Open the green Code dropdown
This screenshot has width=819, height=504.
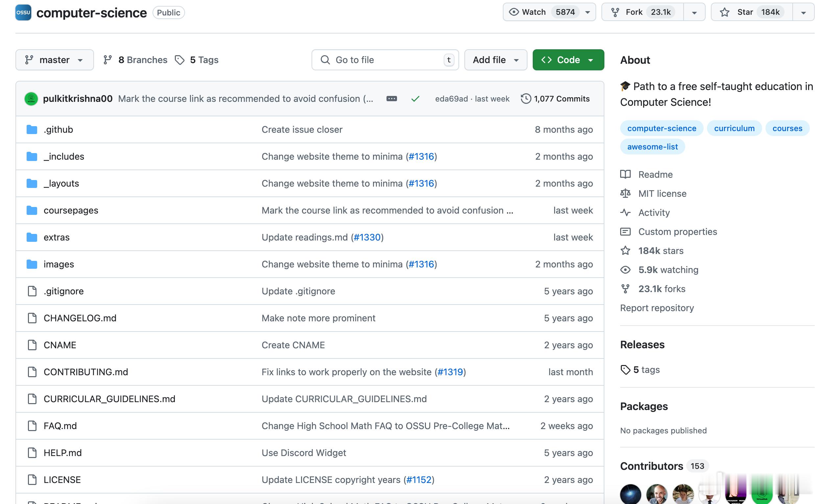[x=568, y=60]
